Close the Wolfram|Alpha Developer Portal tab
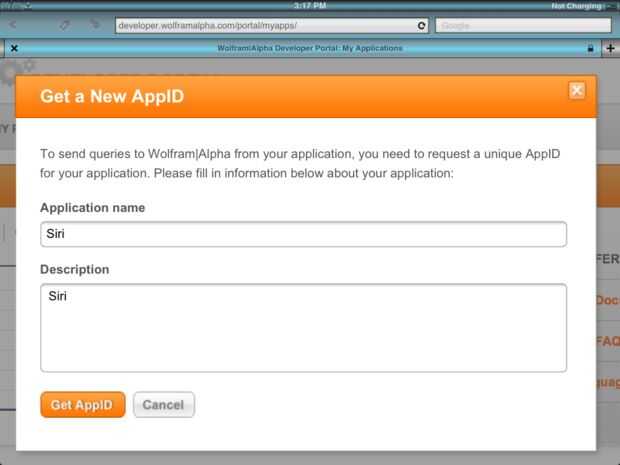The width and height of the screenshot is (620, 465). (x=14, y=48)
